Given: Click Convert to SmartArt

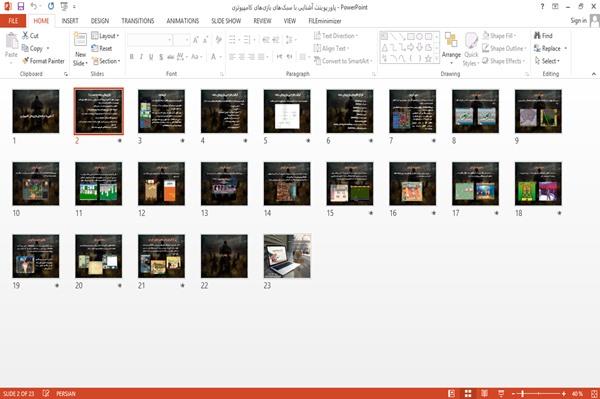Looking at the screenshot, I should (343, 61).
